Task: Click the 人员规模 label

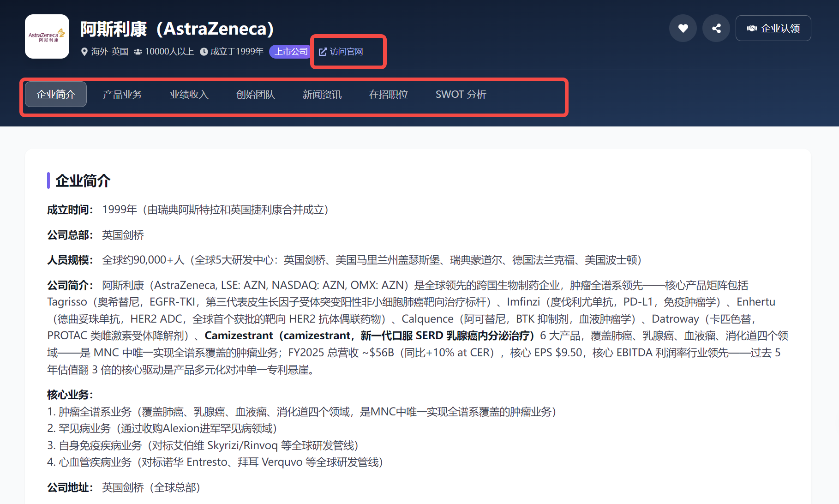Action: click(70, 260)
